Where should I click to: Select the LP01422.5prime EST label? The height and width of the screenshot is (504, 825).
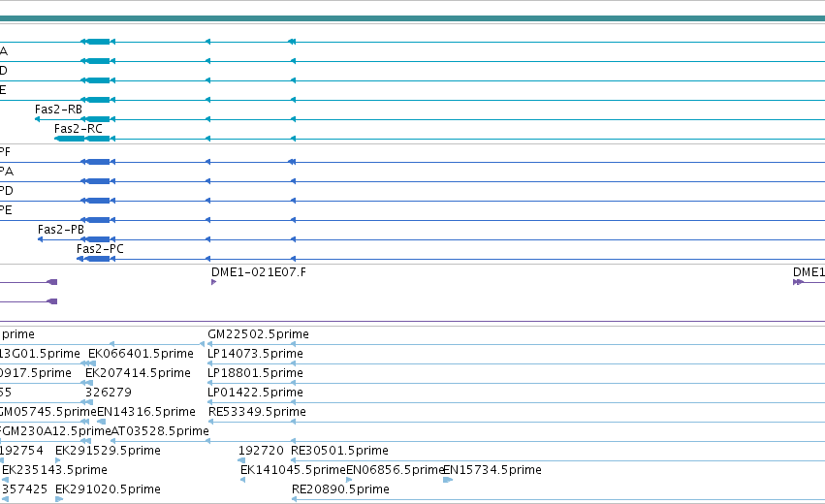pyautogui.click(x=255, y=393)
